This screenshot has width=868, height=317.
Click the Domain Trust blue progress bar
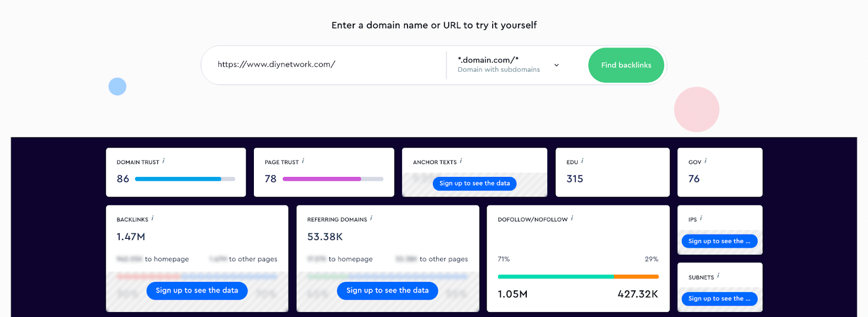[x=178, y=179]
